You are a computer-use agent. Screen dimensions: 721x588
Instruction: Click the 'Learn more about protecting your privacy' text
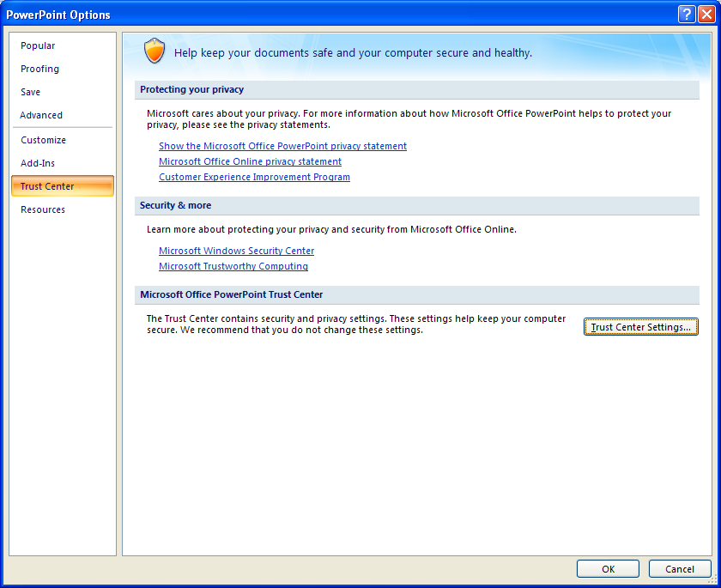[331, 229]
